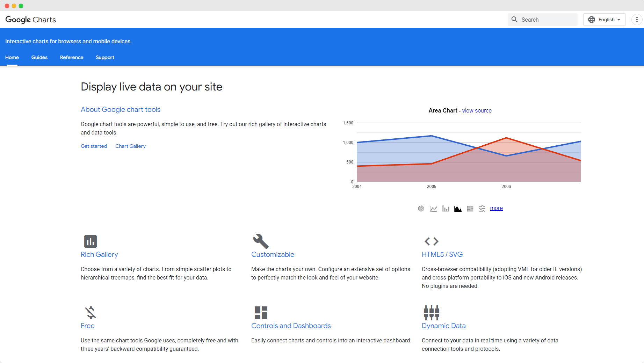This screenshot has width=644, height=363.
Task: Select the controls chart icon
Action: [482, 209]
